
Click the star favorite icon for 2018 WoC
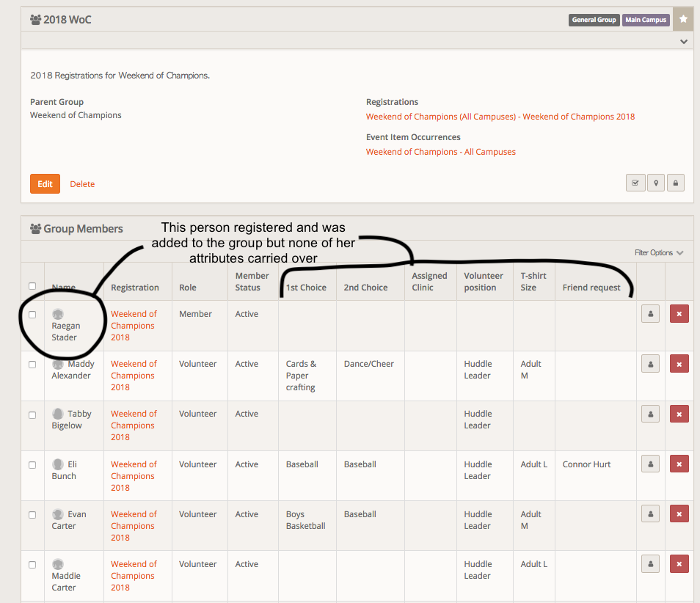683,19
